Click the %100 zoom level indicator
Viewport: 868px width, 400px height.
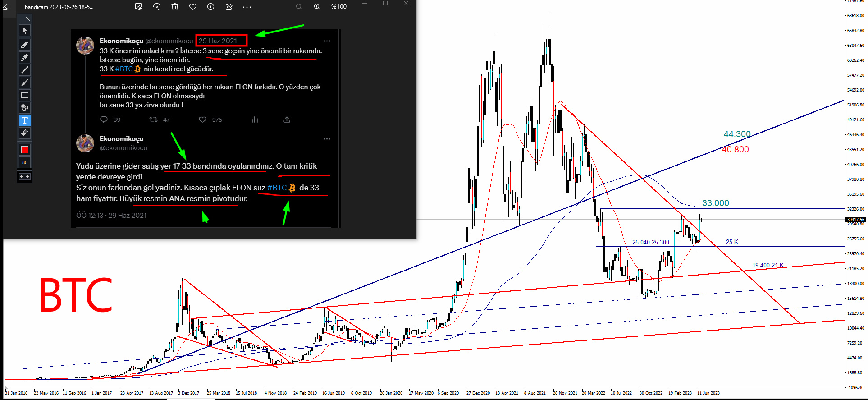pos(339,7)
